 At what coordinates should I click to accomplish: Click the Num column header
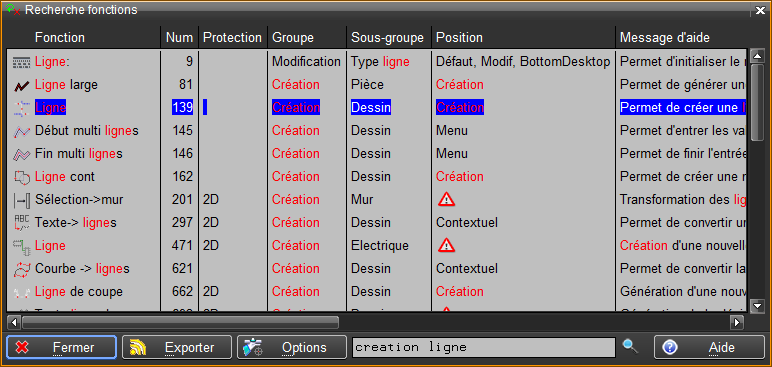click(180, 37)
